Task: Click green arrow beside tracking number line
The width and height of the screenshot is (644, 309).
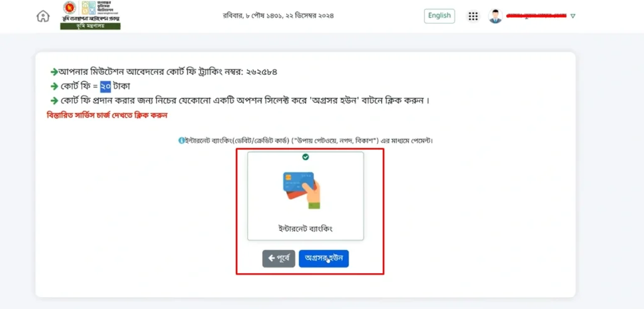Action: (x=54, y=72)
